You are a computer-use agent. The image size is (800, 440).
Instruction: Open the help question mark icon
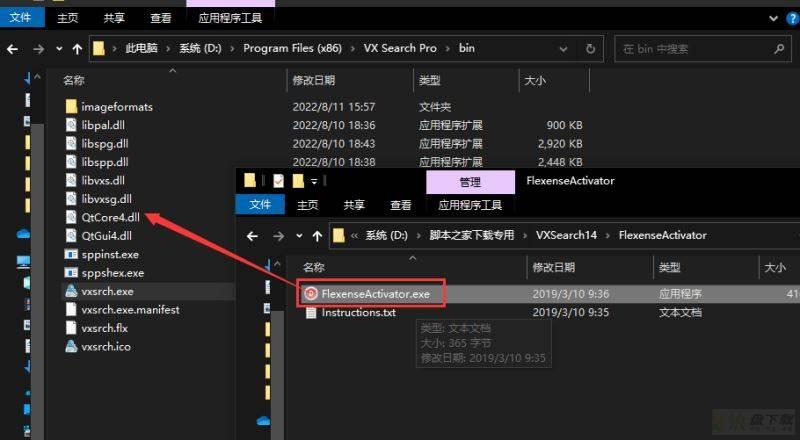[x=793, y=18]
